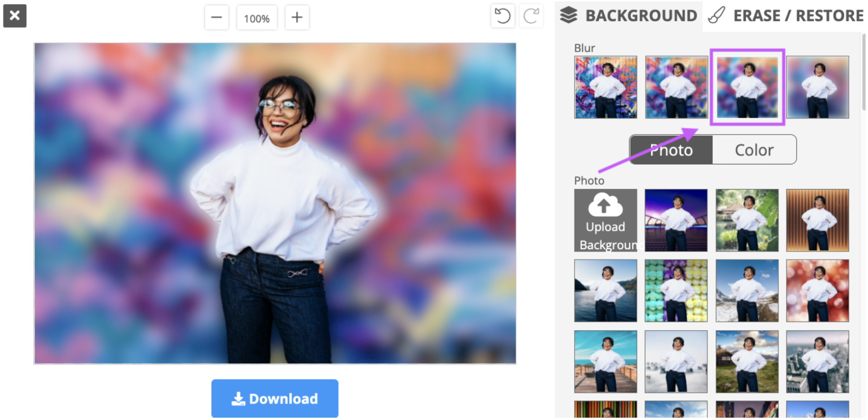Zoom out with the minus button

pyautogui.click(x=216, y=17)
